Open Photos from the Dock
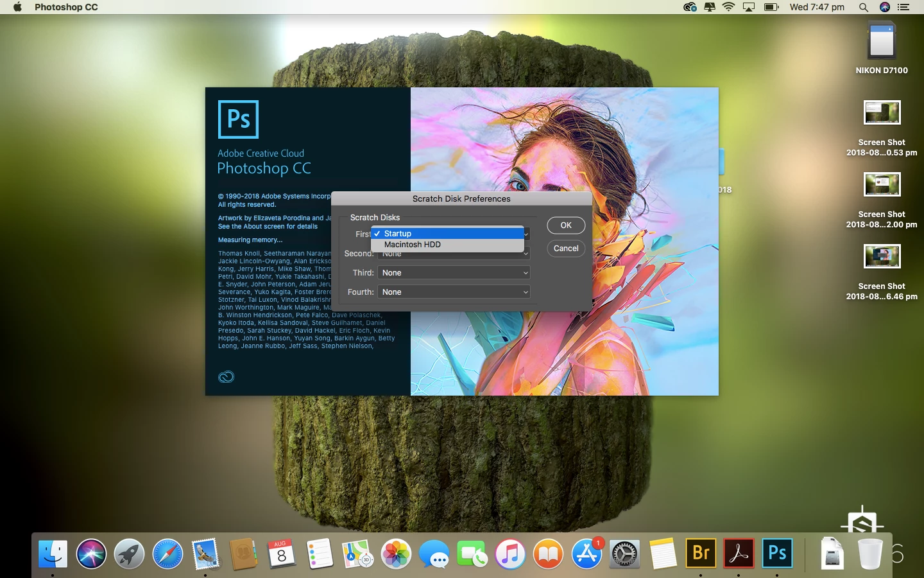The width and height of the screenshot is (924, 578). [x=396, y=554]
